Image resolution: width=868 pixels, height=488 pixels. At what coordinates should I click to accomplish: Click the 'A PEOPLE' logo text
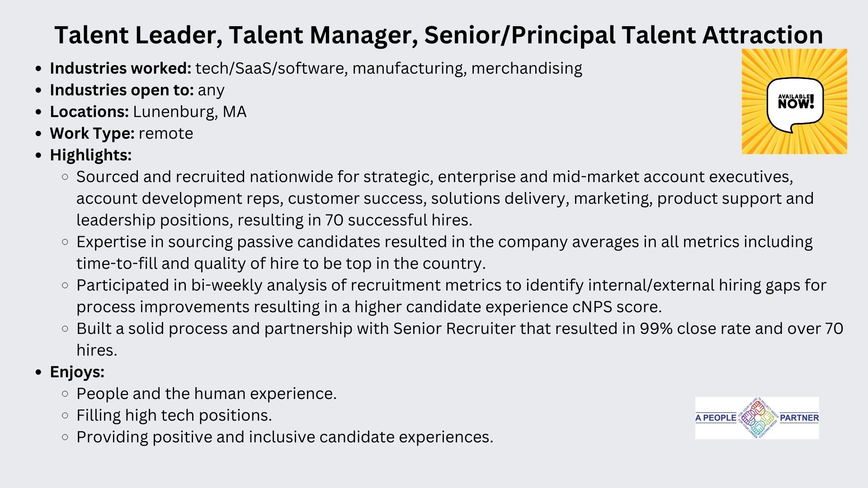pyautogui.click(x=716, y=418)
